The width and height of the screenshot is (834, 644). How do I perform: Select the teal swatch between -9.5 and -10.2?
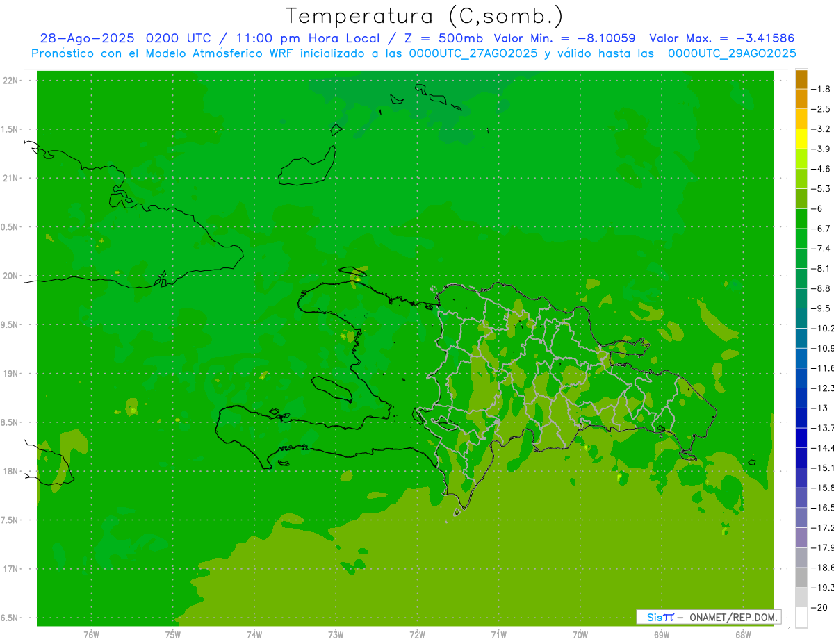pos(801,318)
